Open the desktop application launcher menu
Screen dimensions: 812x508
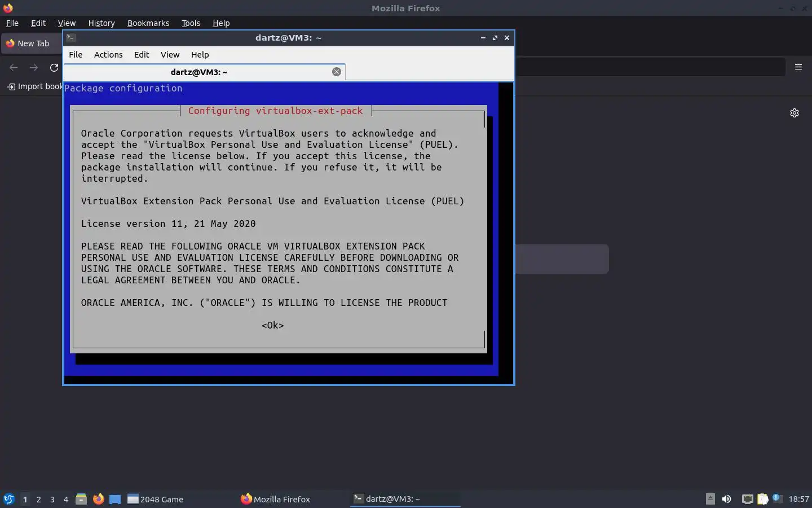click(9, 499)
